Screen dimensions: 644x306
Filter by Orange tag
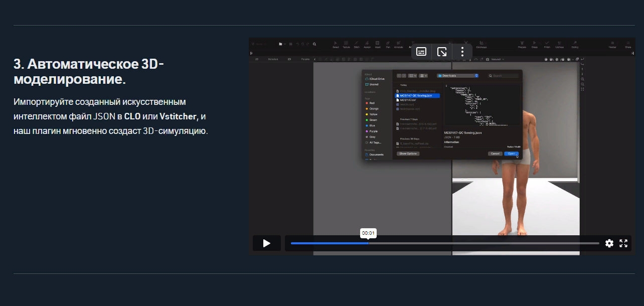[x=372, y=108]
